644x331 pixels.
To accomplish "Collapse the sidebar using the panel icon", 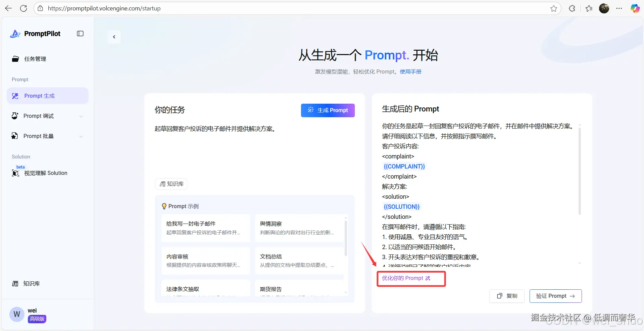I will click(x=80, y=34).
